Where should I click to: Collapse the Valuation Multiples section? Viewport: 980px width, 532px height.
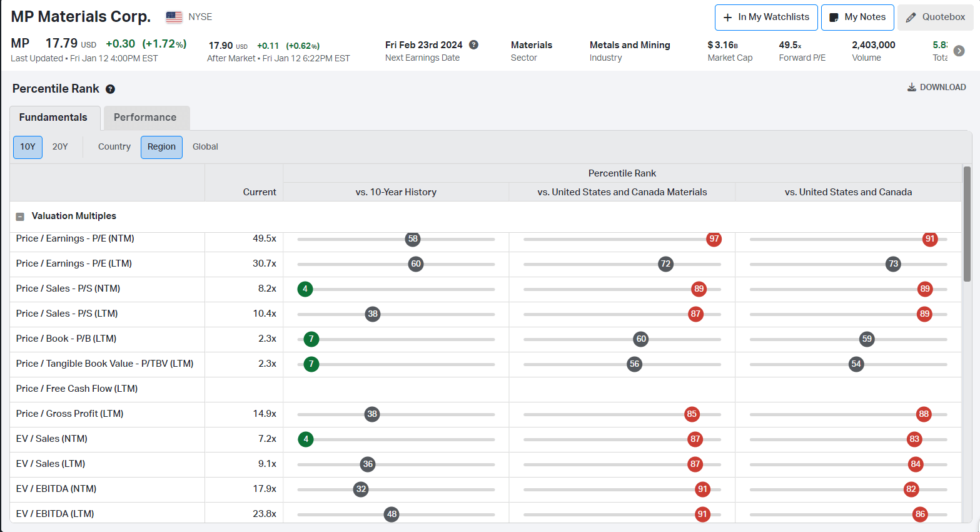coord(20,216)
